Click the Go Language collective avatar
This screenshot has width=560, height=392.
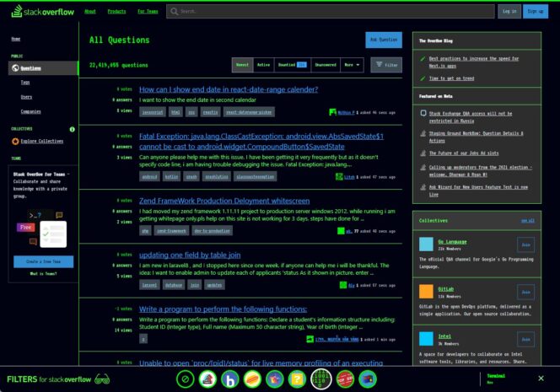click(x=426, y=244)
